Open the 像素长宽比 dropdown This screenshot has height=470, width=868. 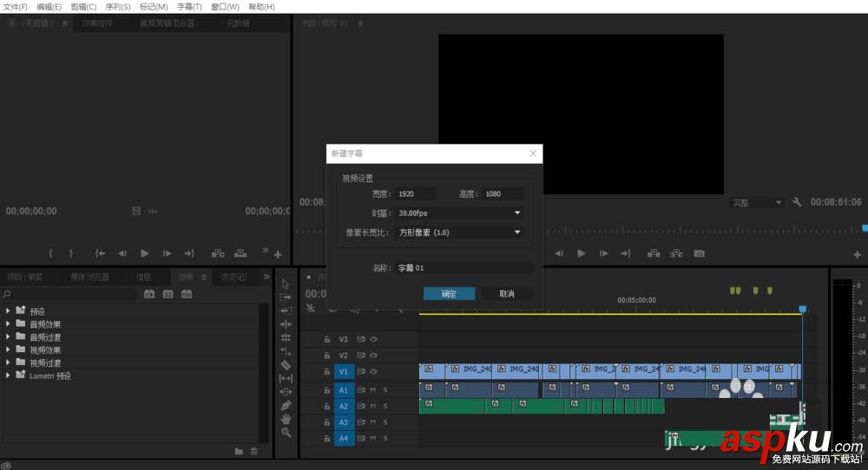click(459, 232)
